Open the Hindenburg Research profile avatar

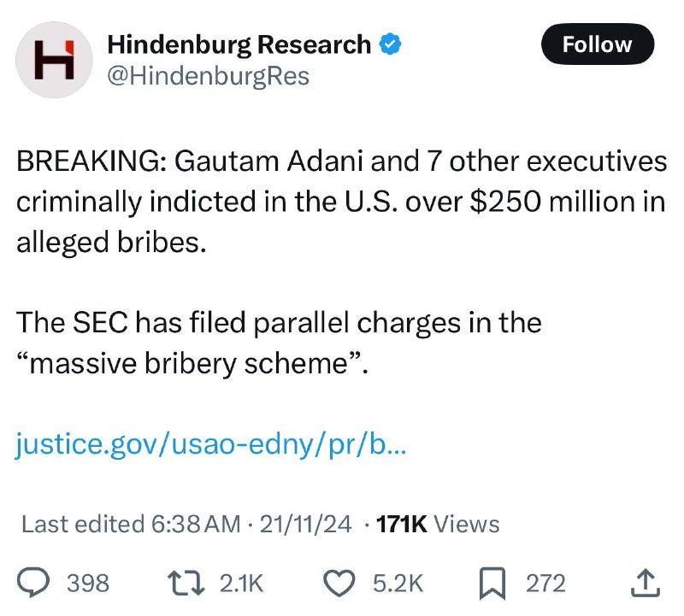click(54, 60)
